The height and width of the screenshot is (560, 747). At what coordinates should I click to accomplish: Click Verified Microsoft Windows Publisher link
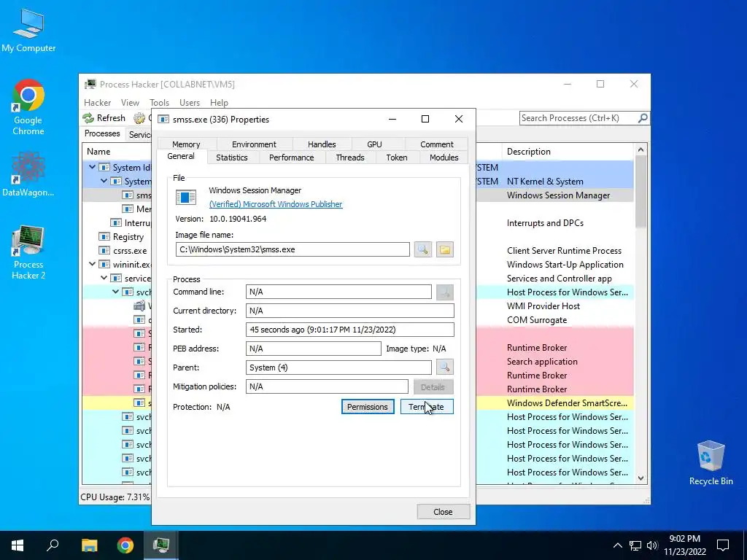coord(276,204)
